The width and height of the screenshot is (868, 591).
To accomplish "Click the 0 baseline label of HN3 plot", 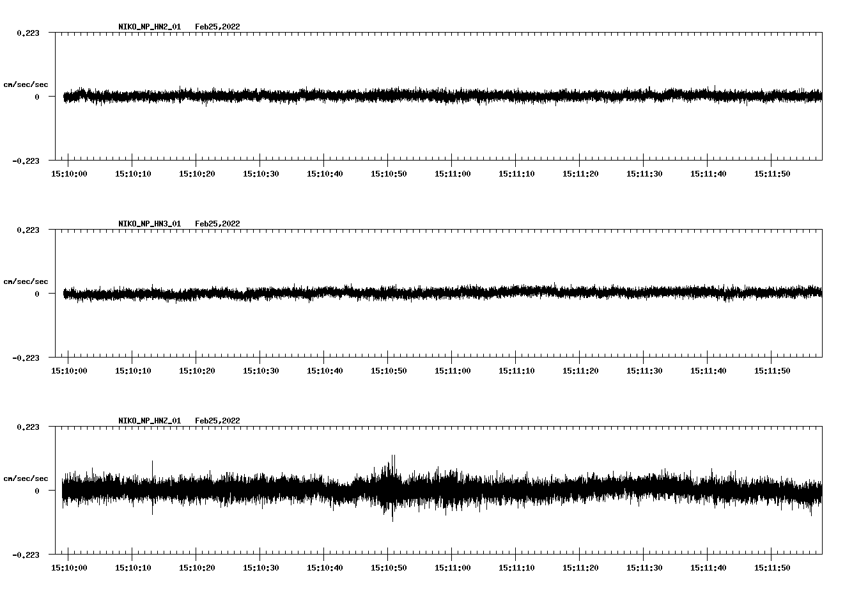I will coord(37,294).
